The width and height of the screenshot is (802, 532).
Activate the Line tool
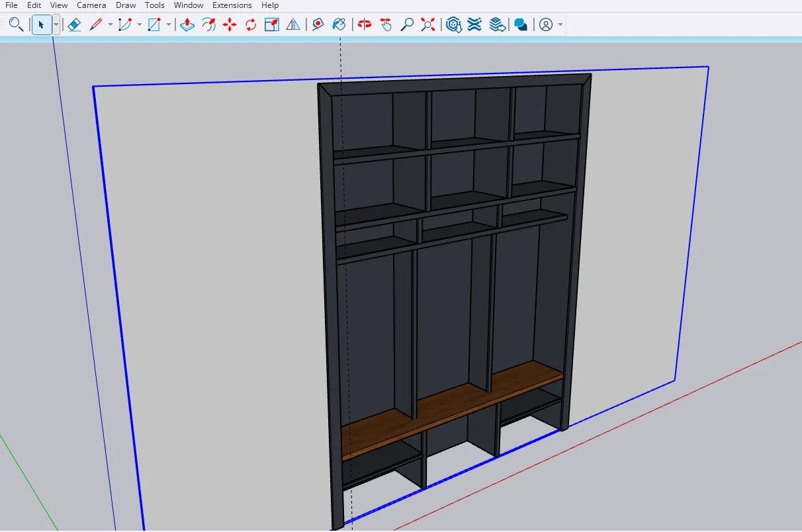97,25
